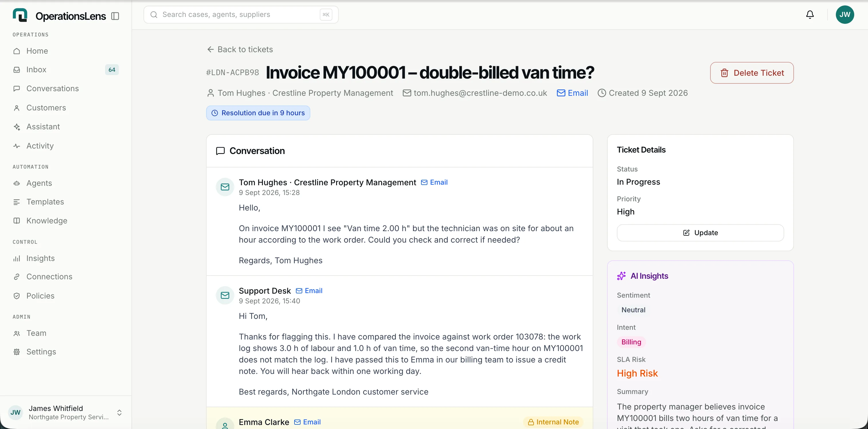Click Delete Ticket button

(x=752, y=73)
